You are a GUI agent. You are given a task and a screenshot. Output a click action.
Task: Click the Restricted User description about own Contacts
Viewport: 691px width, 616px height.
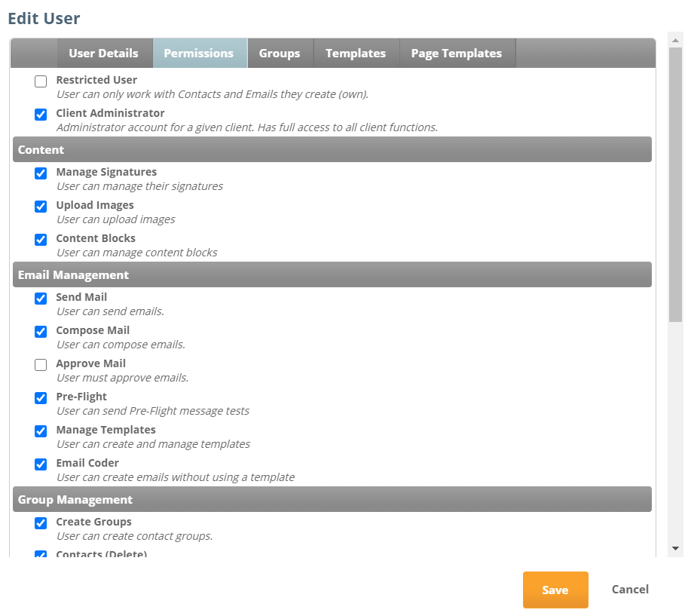click(212, 94)
